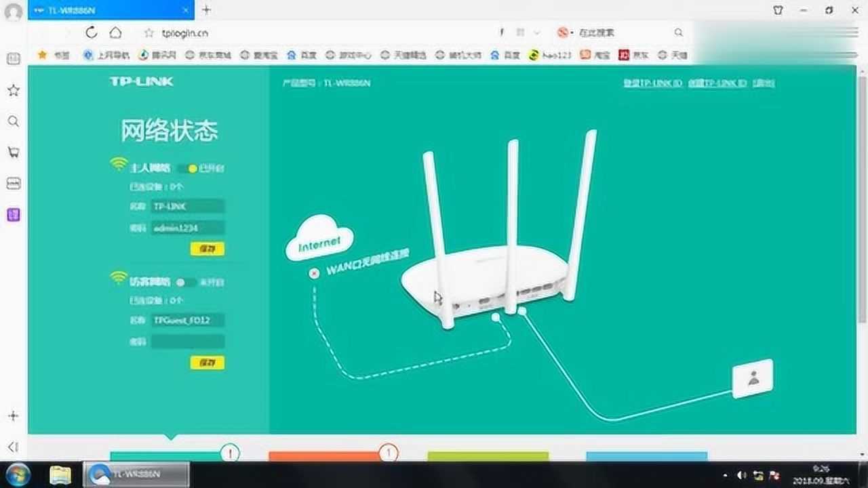
Task: Click the network icon in system tray
Action: point(758,476)
